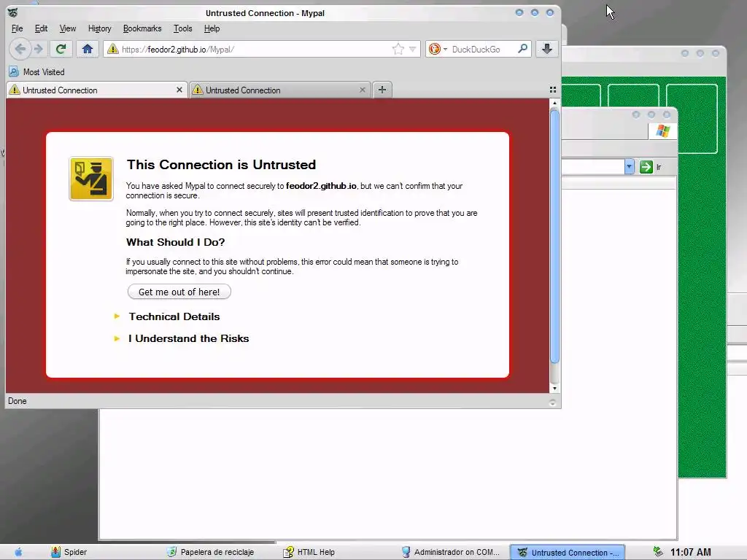Close the first Untrusted Connection tab
747x560 pixels.
[179, 90]
